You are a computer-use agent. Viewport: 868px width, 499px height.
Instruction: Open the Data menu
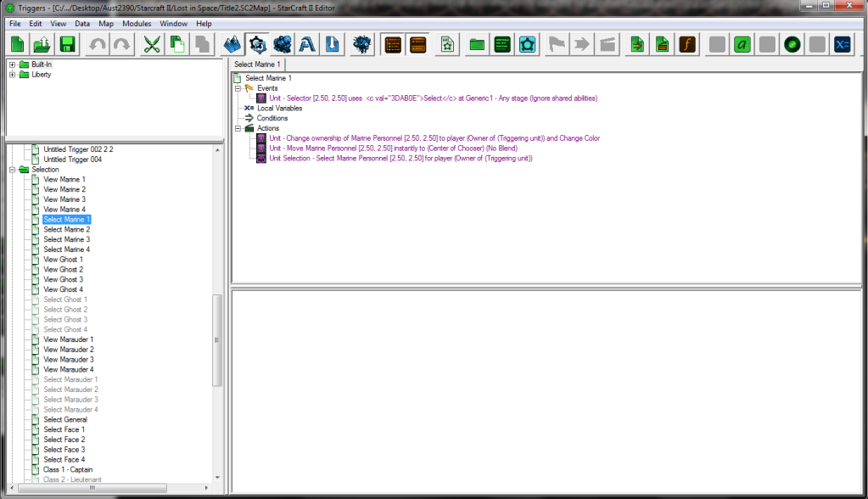coord(82,24)
